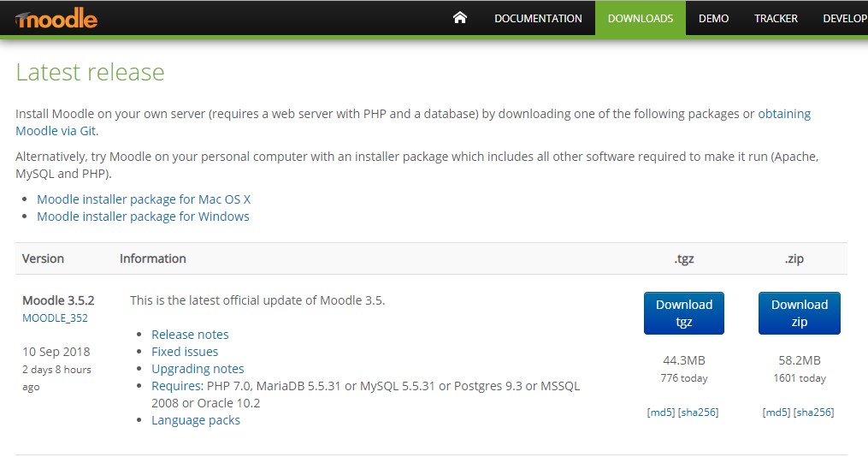Viewport: 868px width, 457px height.
Task: Open Moodle installer package for Windows
Action: (x=143, y=217)
